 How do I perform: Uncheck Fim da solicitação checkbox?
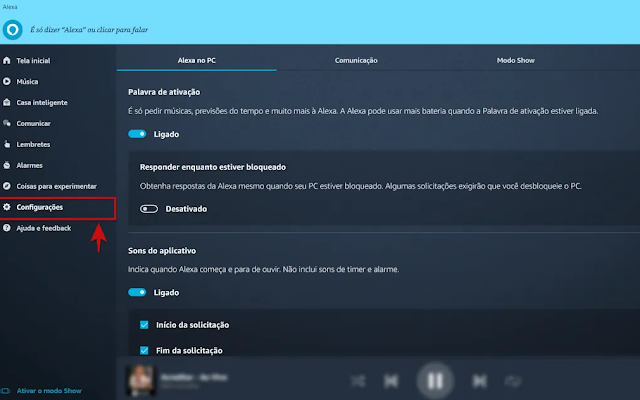144,350
